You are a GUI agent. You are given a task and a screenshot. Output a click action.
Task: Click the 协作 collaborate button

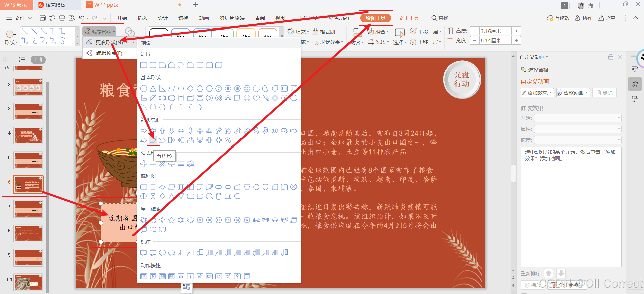click(584, 18)
